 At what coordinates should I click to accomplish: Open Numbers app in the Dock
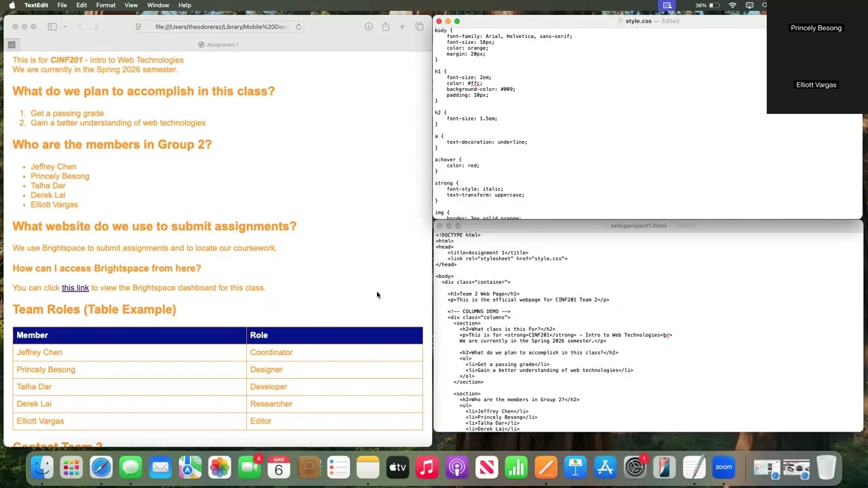click(x=516, y=467)
